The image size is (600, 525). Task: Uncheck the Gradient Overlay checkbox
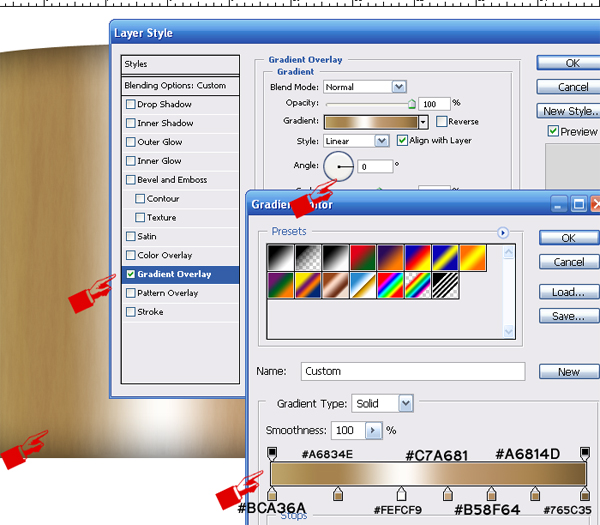coord(130,274)
